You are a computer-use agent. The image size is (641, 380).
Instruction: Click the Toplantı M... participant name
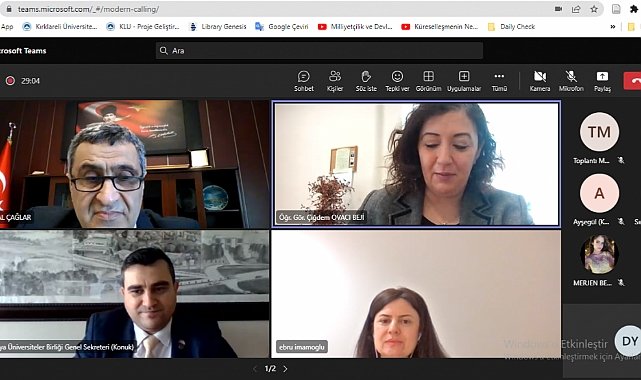point(591,161)
